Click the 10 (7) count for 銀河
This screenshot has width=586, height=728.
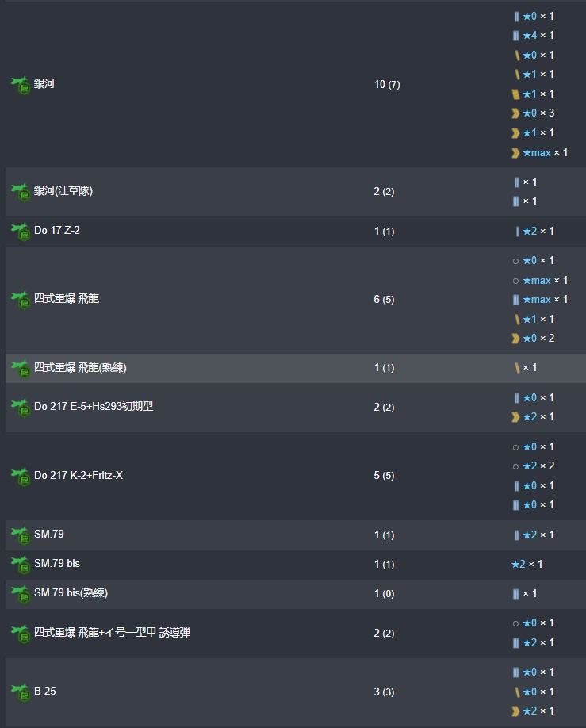click(x=387, y=84)
